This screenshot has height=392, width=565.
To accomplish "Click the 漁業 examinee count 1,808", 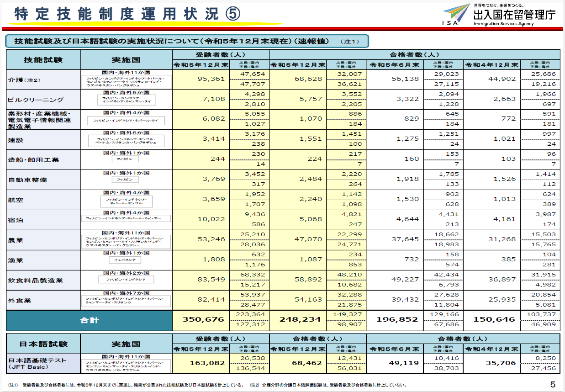I will [214, 259].
